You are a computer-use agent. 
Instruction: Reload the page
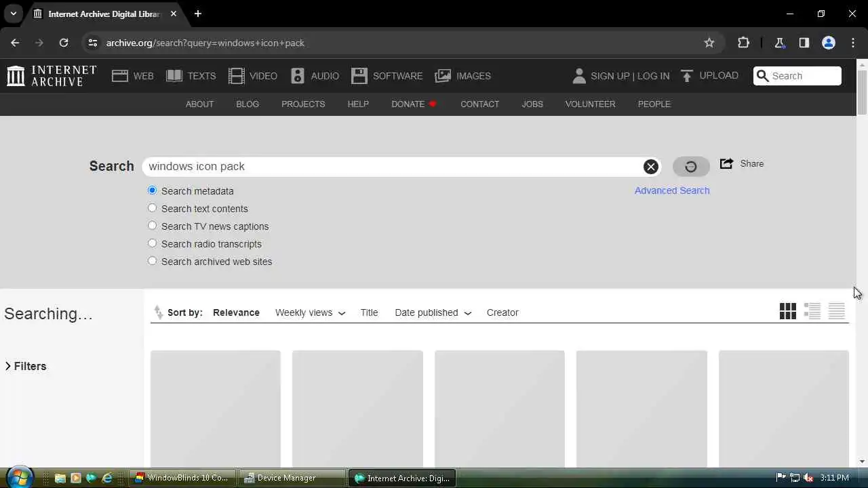(x=64, y=43)
